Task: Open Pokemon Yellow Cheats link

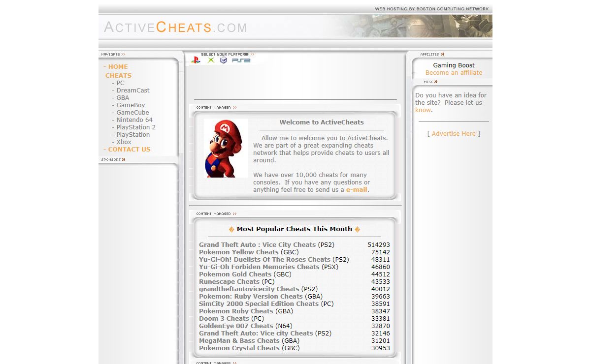Action: (239, 252)
